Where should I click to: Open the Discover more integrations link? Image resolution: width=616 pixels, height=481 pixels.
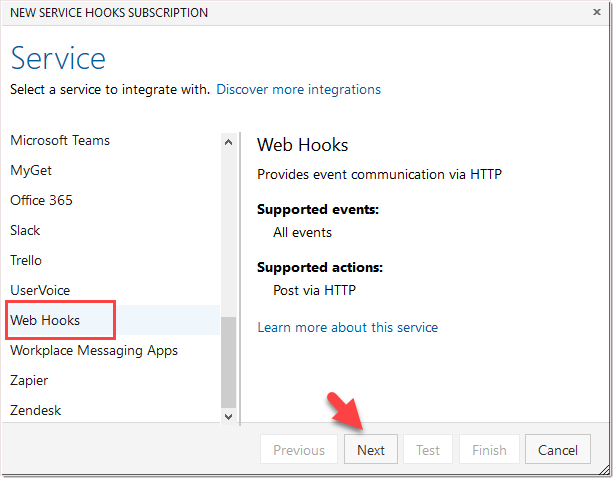tap(298, 89)
